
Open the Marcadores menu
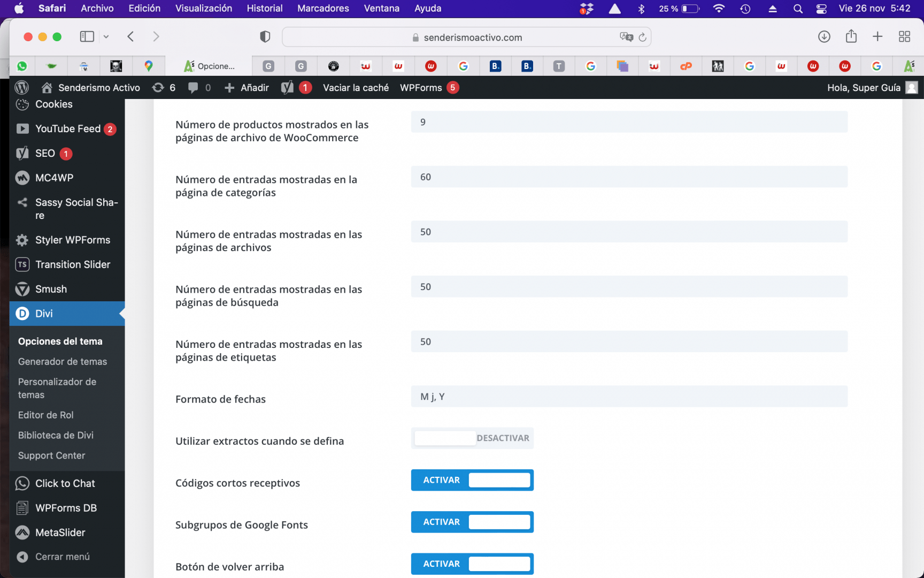pyautogui.click(x=323, y=9)
